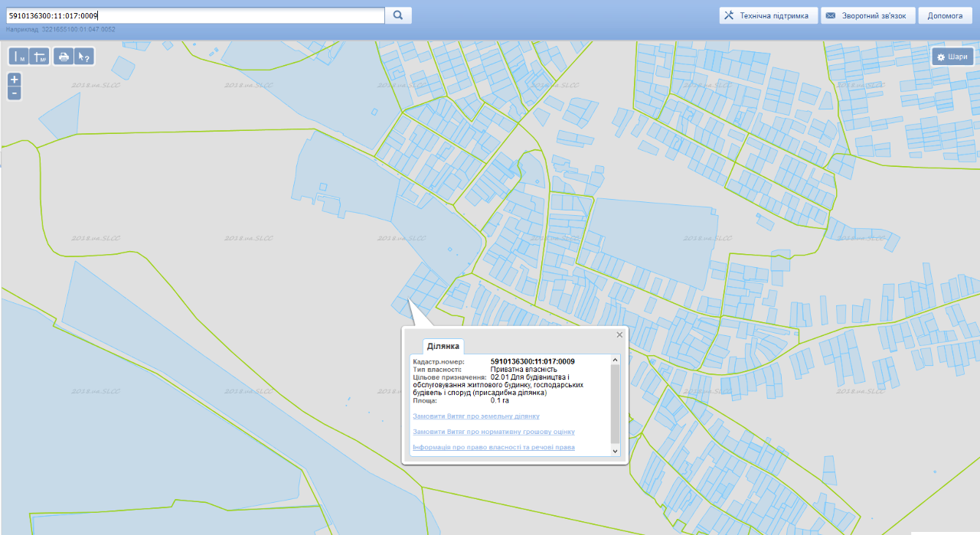Viewport: 980px width, 535px height.
Task: Click the Цільове призначення label
Action: [x=450, y=377]
